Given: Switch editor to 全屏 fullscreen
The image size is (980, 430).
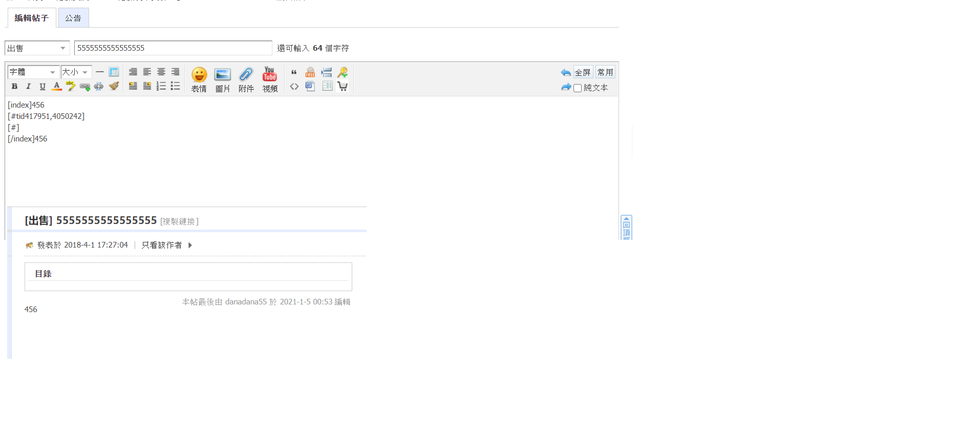Looking at the screenshot, I should [583, 72].
